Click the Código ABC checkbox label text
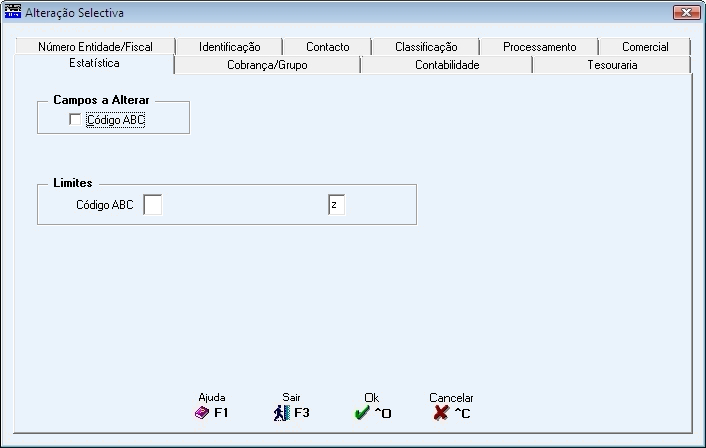The image size is (706, 448). (116, 120)
